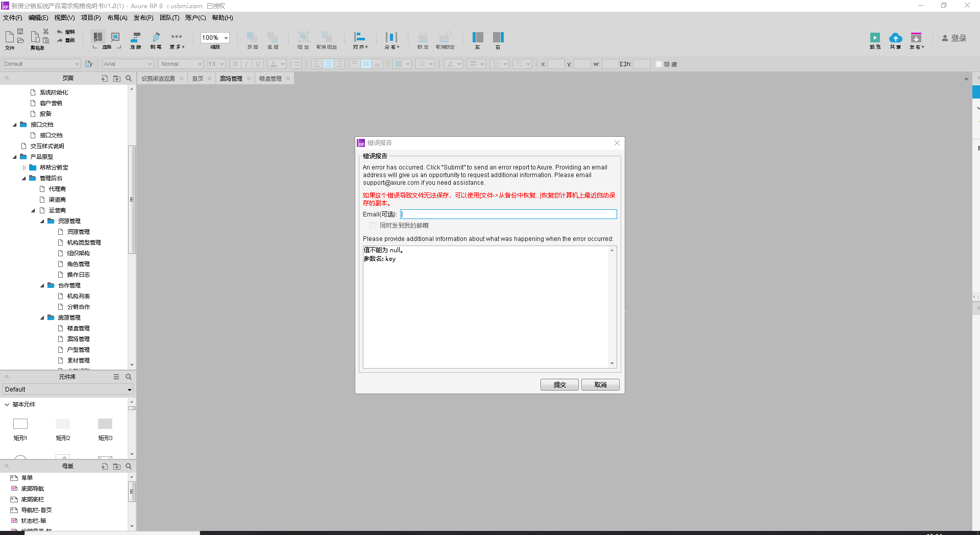Click the 共享 (Share) cloud icon
Viewport: 980px width, 535px height.
[x=896, y=41]
